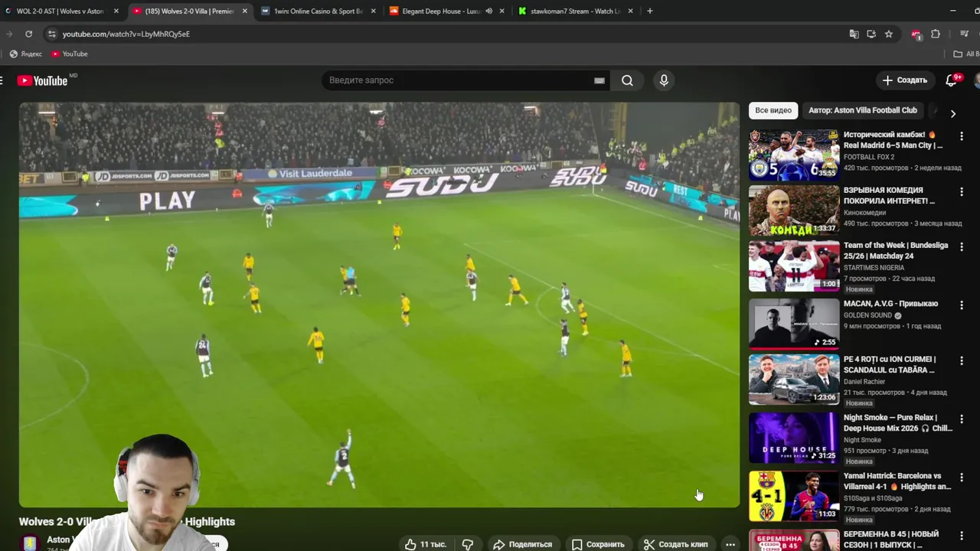Image resolution: width=980 pixels, height=551 pixels.
Task: Click the football video player to pause
Action: tap(379, 305)
